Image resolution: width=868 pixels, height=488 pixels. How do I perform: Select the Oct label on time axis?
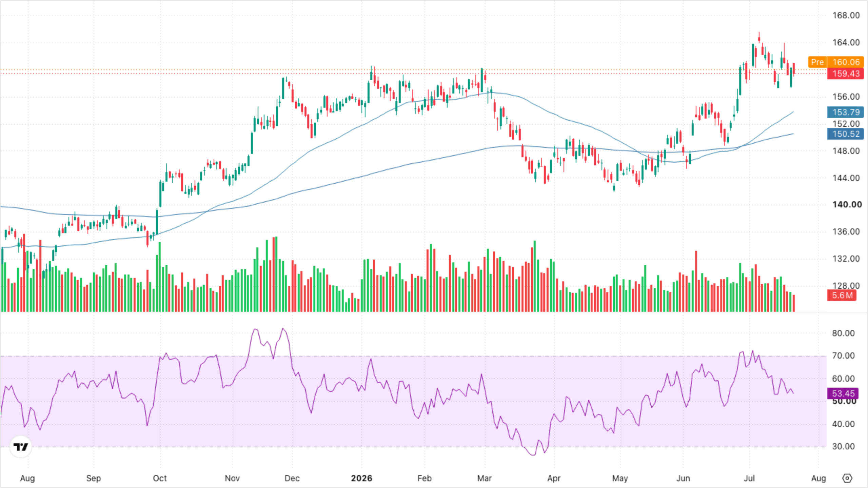point(160,478)
